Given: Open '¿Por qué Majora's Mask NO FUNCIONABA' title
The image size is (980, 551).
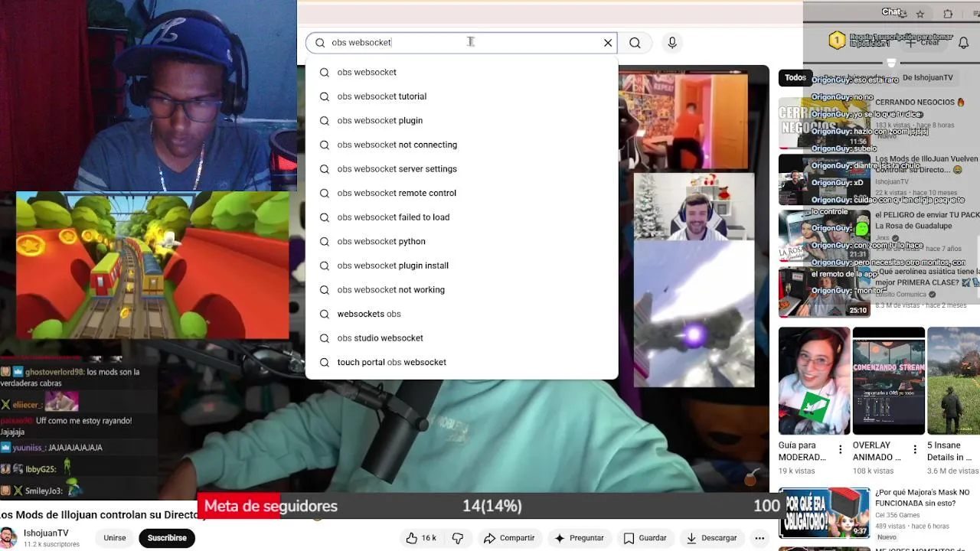Looking at the screenshot, I should [922, 497].
